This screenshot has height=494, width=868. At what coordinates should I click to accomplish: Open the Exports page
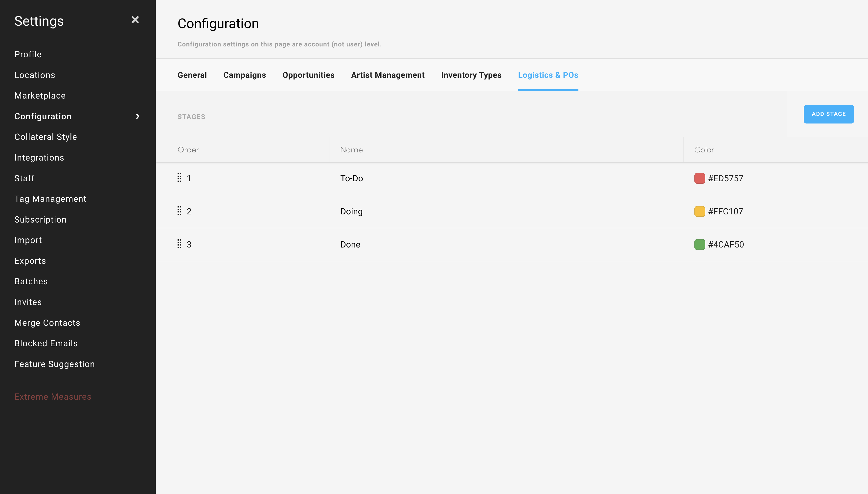tap(30, 261)
